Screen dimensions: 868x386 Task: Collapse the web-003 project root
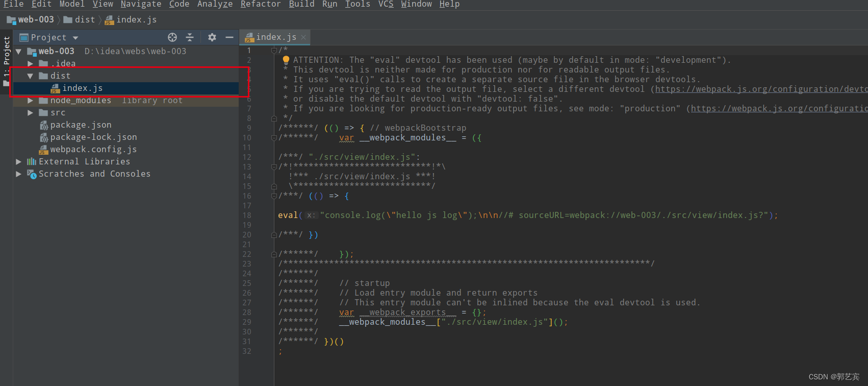(x=18, y=52)
